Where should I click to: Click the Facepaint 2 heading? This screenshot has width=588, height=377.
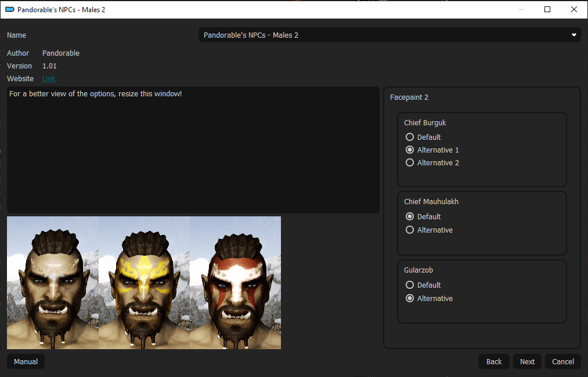[x=409, y=97]
